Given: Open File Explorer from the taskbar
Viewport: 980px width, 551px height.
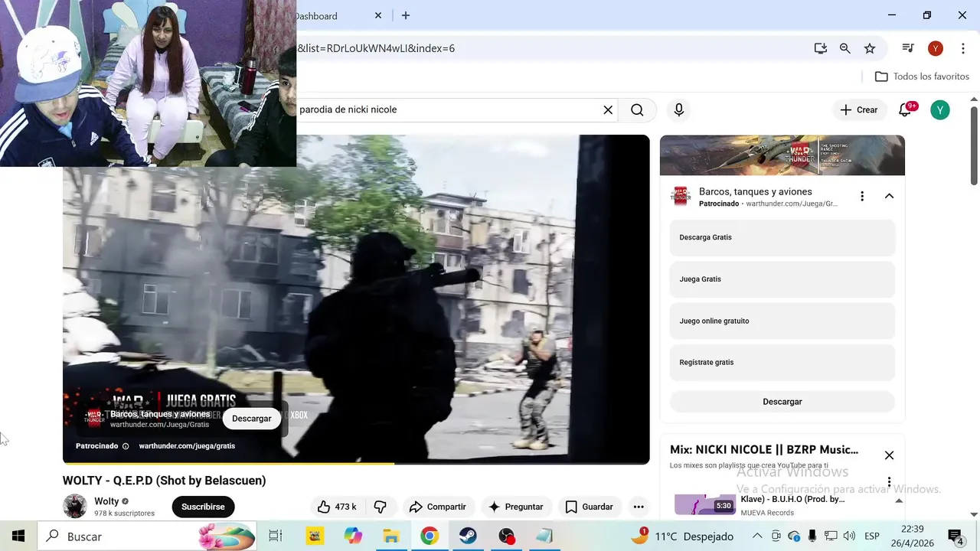Looking at the screenshot, I should 391,536.
